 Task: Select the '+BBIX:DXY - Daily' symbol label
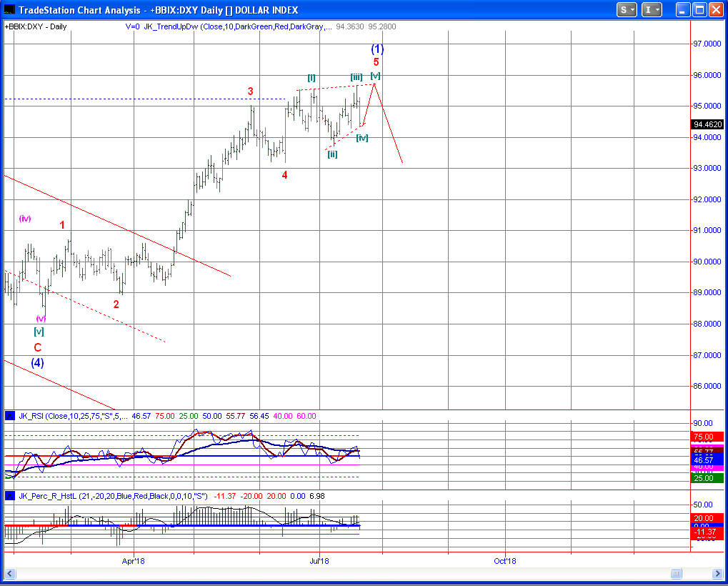click(x=36, y=26)
